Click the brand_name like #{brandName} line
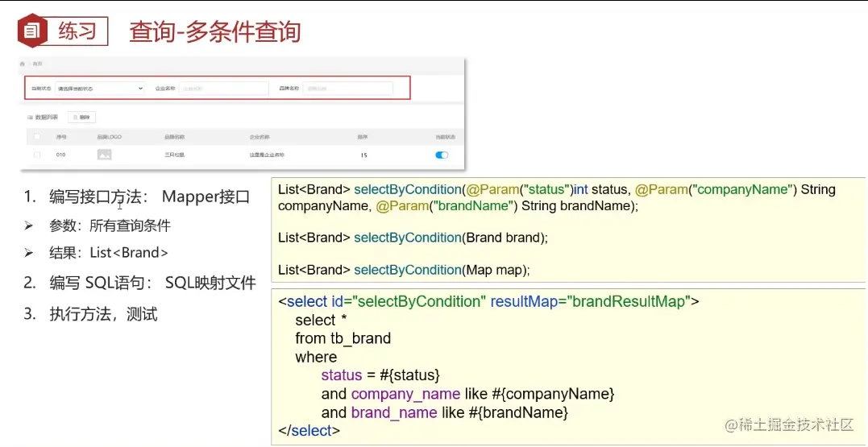 click(445, 412)
